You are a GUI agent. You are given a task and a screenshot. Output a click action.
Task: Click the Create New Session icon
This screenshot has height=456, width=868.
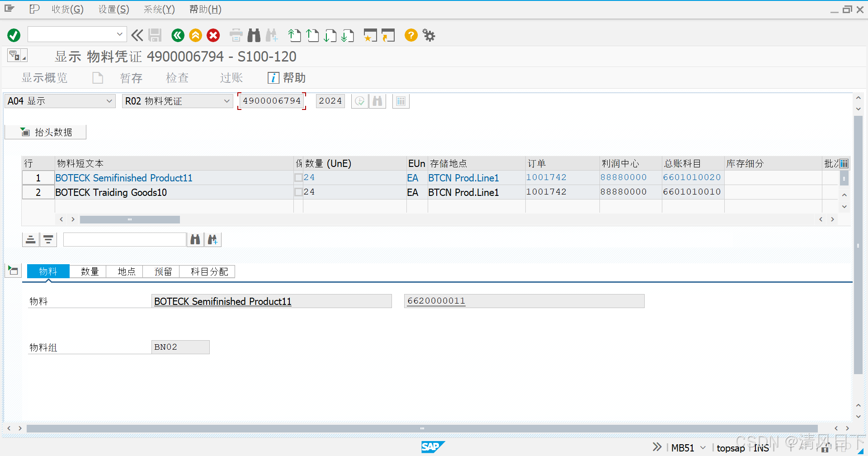pos(370,35)
